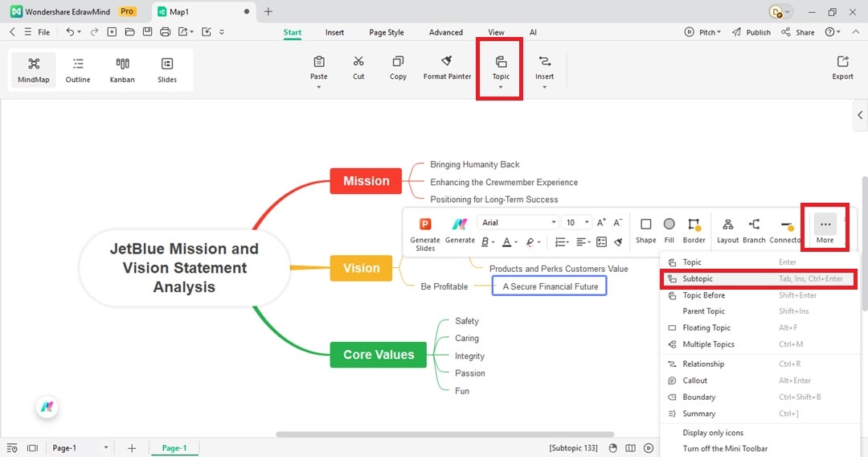This screenshot has height=457, width=868.
Task: Choose Topic Before from the menu
Action: (x=759, y=295)
